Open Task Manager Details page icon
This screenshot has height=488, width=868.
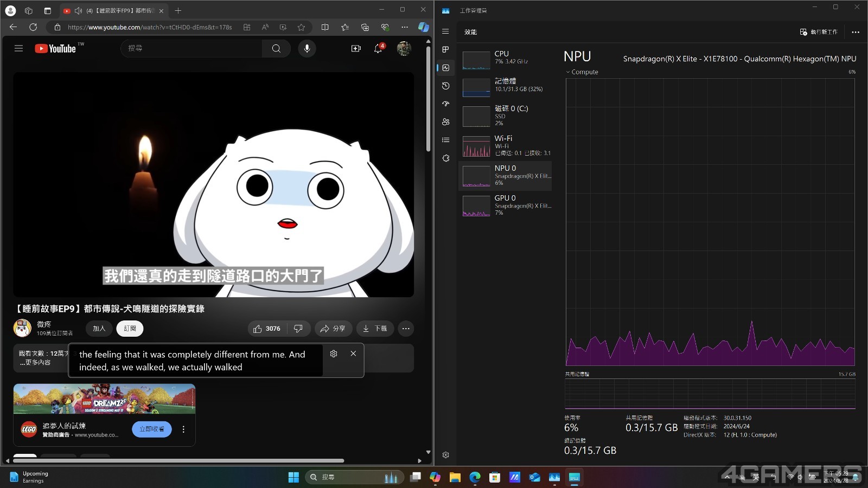445,140
